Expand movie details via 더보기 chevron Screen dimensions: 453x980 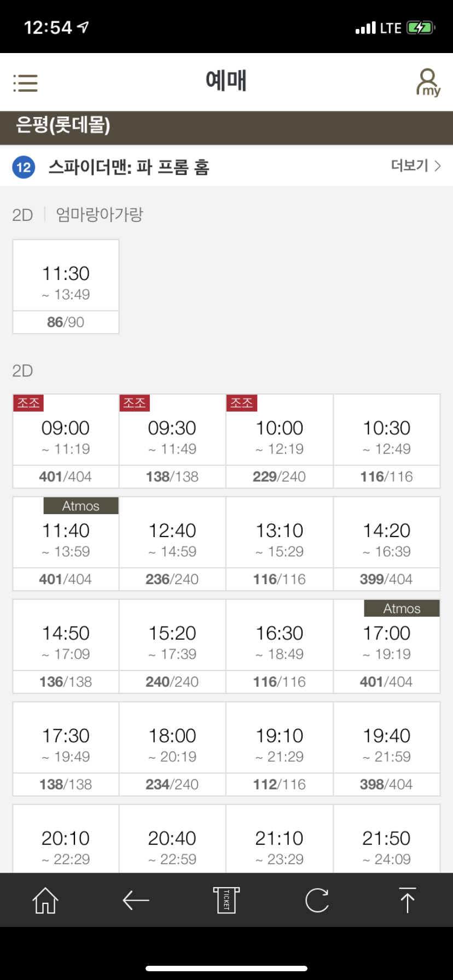coord(416,166)
